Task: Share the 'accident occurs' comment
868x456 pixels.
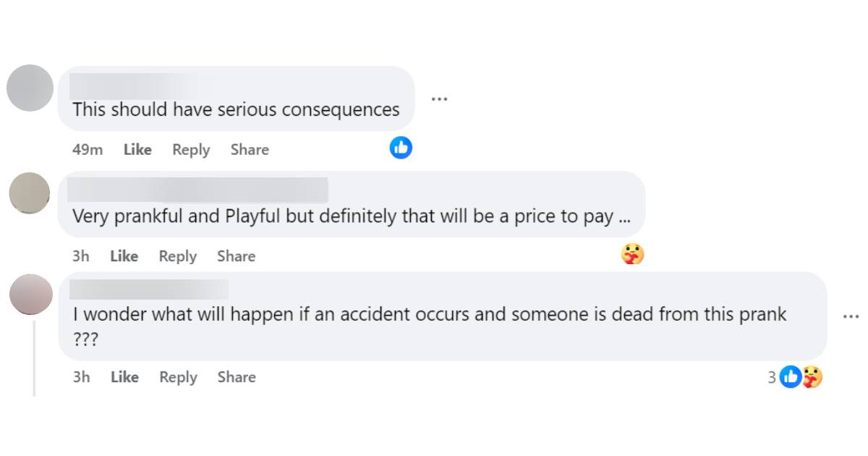Action: pyautogui.click(x=237, y=377)
